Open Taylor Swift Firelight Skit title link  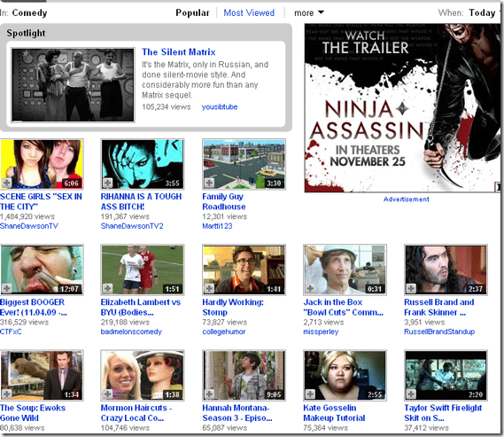coord(443,412)
